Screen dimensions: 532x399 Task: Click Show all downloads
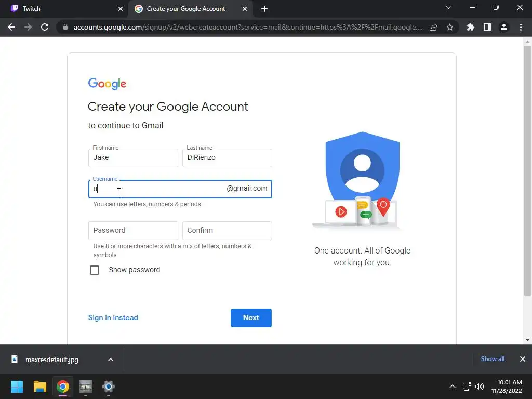[x=493, y=359]
